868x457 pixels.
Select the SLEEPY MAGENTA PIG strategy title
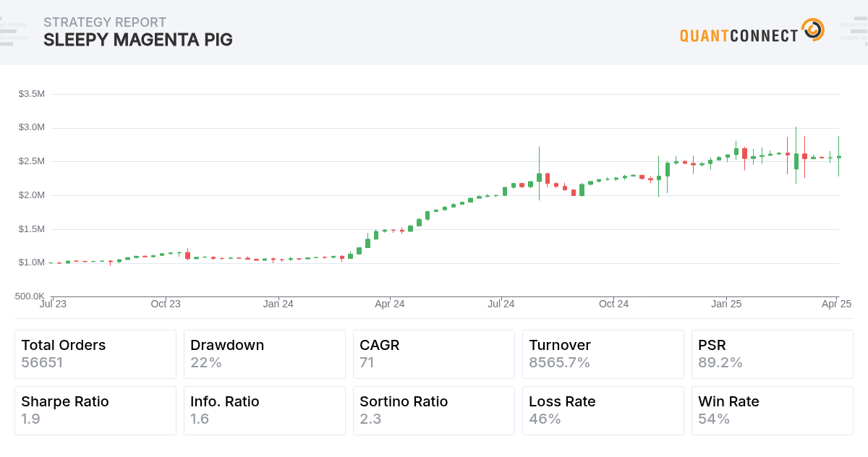click(137, 40)
